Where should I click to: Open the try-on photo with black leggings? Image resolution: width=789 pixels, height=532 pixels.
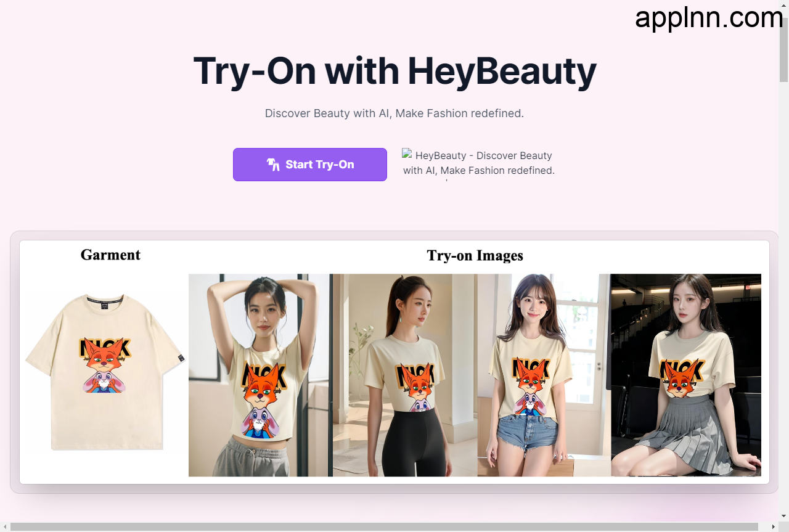coord(405,375)
